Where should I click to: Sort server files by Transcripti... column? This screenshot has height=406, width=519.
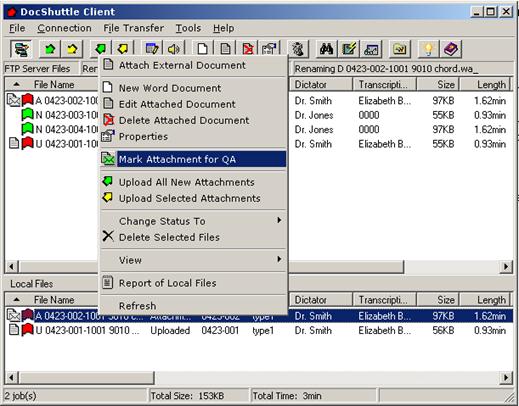pos(385,84)
